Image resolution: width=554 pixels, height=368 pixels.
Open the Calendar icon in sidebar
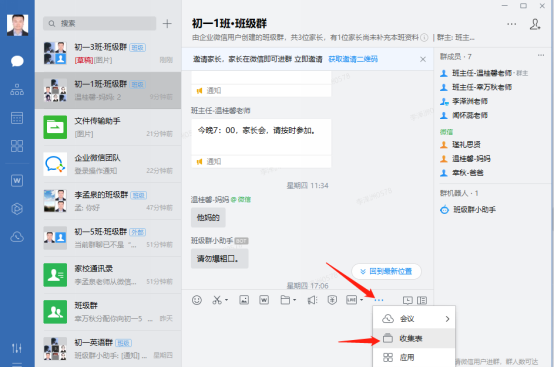pos(17,118)
